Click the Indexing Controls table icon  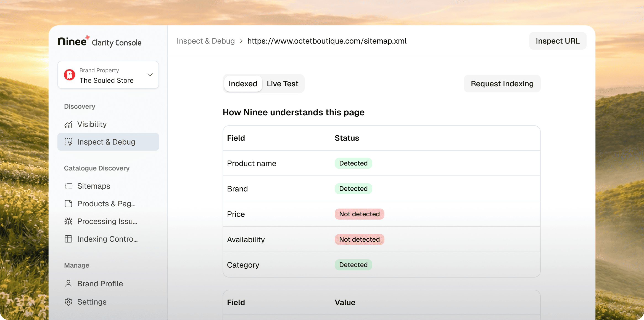pos(68,239)
